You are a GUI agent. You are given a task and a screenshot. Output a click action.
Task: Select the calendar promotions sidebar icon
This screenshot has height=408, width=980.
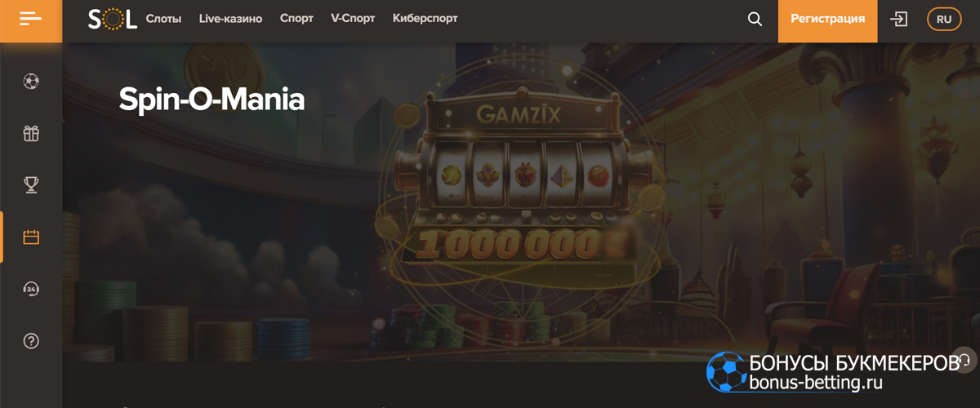click(x=31, y=237)
